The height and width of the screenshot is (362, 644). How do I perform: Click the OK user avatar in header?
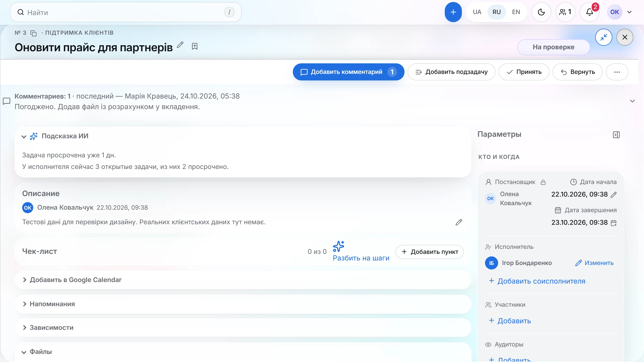click(614, 12)
